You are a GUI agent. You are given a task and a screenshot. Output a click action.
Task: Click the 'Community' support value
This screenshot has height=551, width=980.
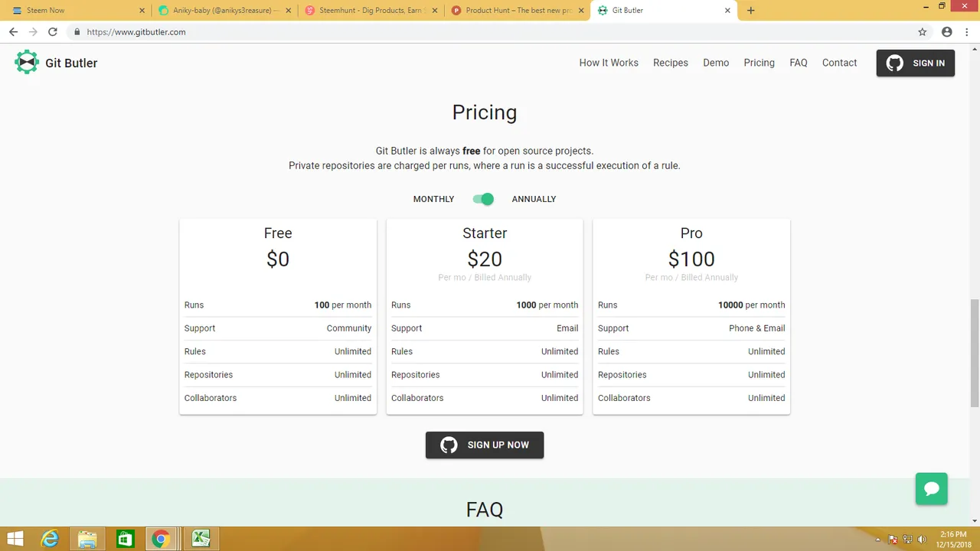[349, 328]
